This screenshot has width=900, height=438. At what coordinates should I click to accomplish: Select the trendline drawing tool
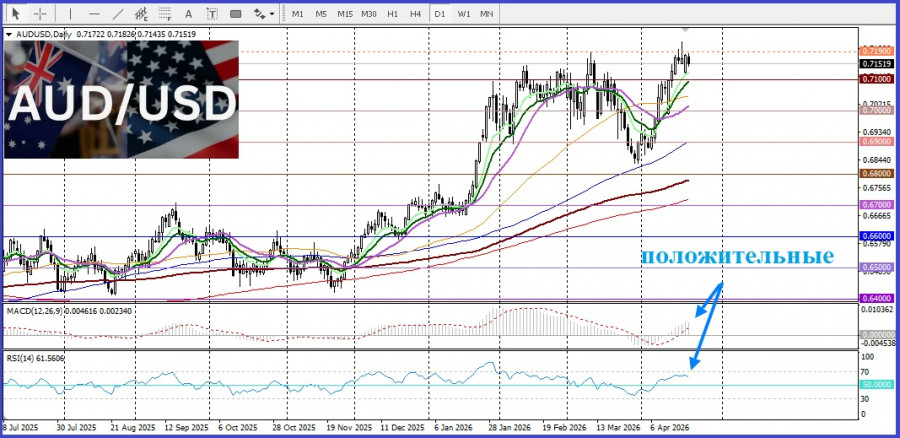(x=118, y=13)
